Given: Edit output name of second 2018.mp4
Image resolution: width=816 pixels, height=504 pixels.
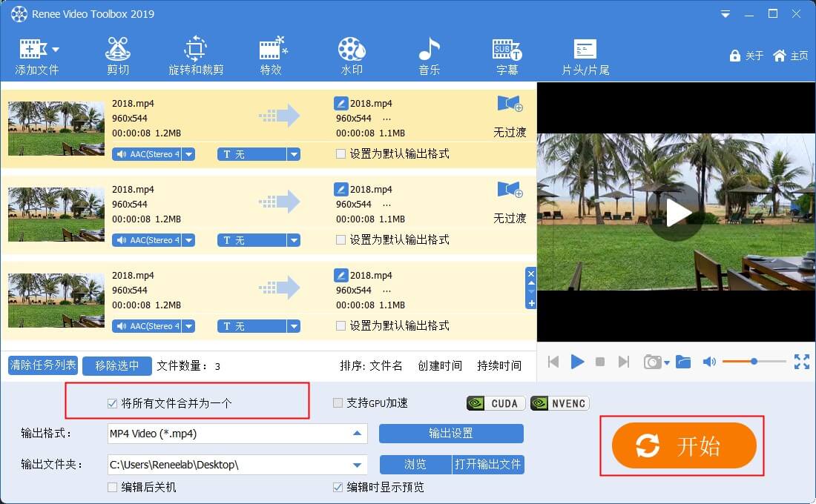Looking at the screenshot, I should pyautogui.click(x=341, y=189).
